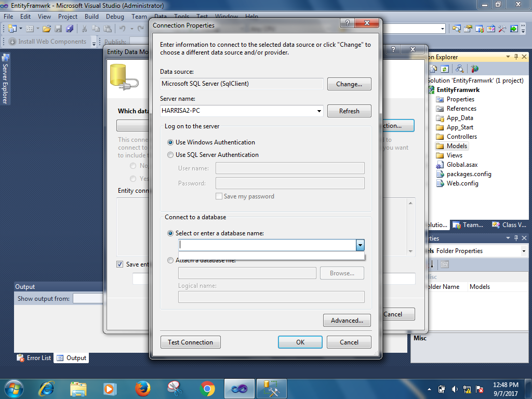Click the Undo arrow icon
Viewport: 532px width, 399px height.
pos(123,29)
